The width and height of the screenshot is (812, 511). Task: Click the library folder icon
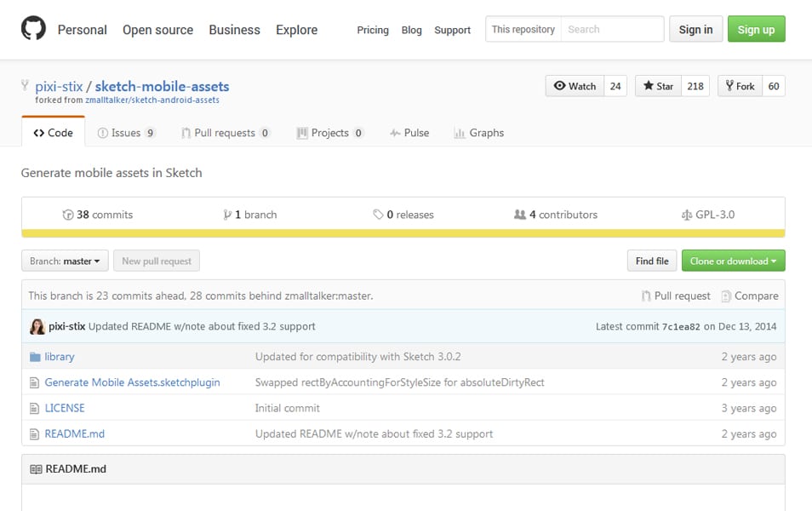click(x=35, y=357)
